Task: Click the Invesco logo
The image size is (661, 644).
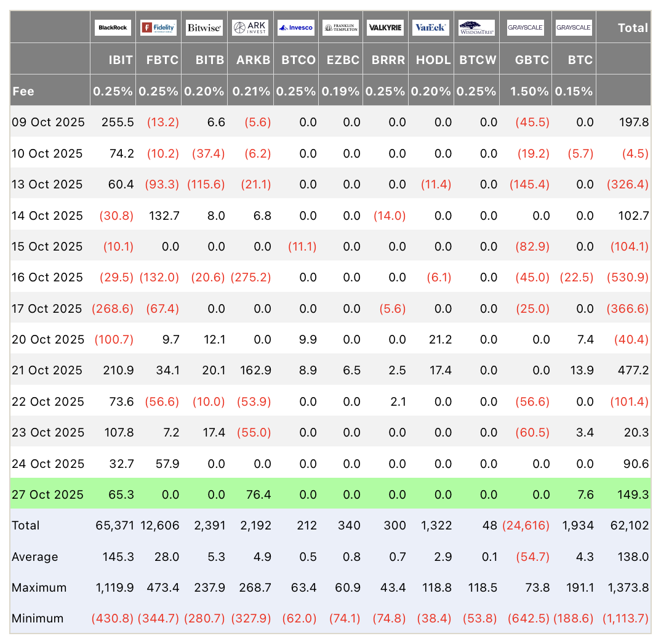Action: tap(295, 28)
